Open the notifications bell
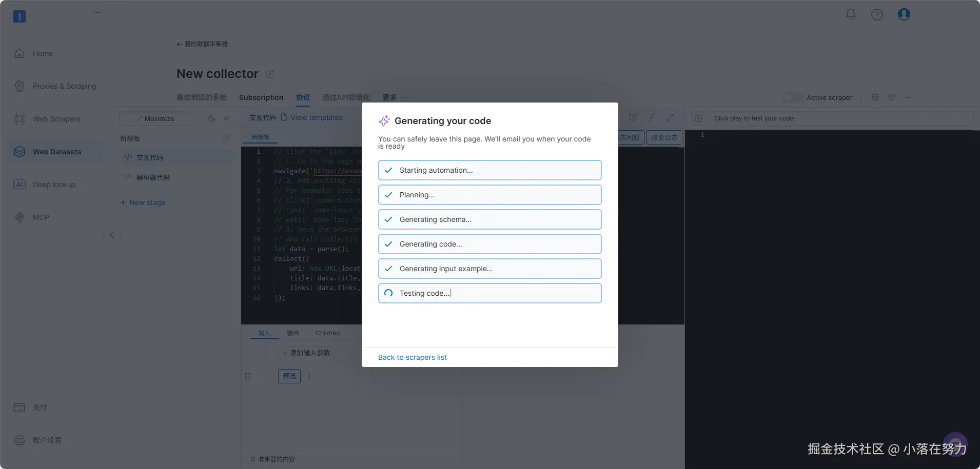The width and height of the screenshot is (980, 469). tap(851, 14)
